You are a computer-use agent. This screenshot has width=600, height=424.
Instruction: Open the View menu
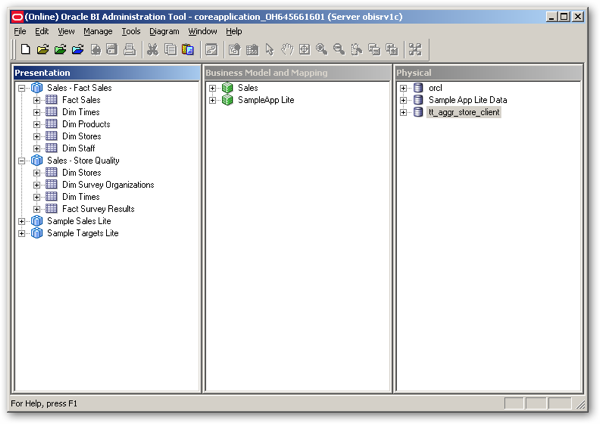(x=66, y=31)
